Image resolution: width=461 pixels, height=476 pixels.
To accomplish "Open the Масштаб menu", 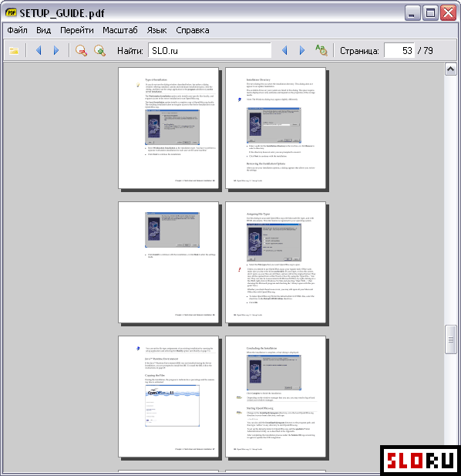I will (x=120, y=30).
